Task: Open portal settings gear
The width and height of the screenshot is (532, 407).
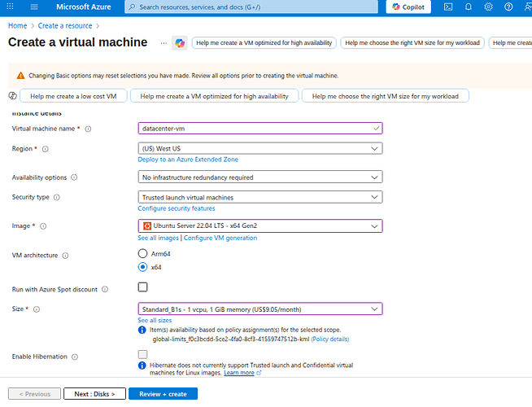Action: 487,7
